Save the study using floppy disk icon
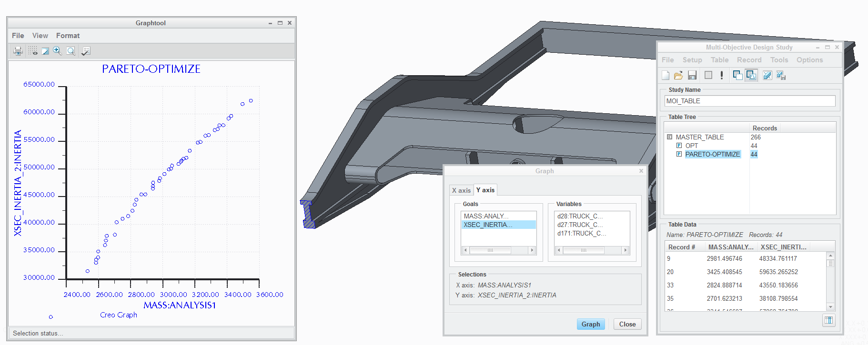 coord(692,75)
